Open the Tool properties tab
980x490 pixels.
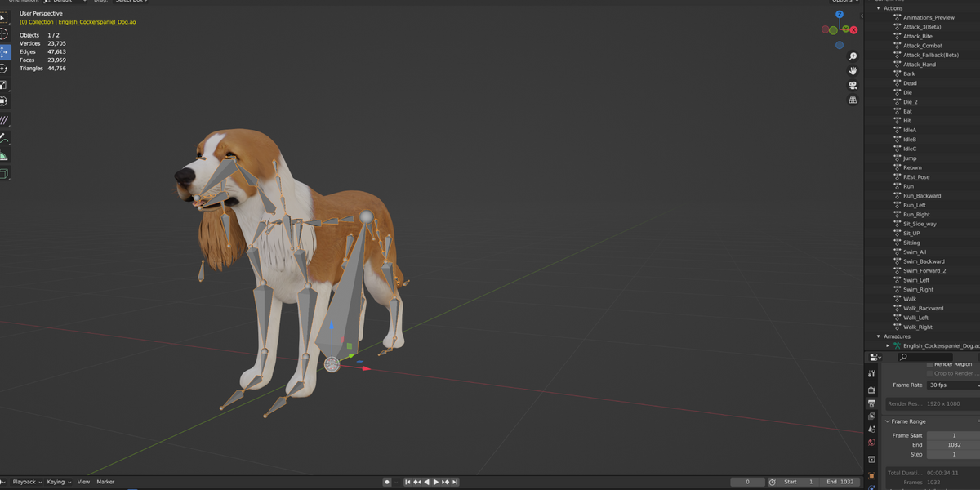871,373
